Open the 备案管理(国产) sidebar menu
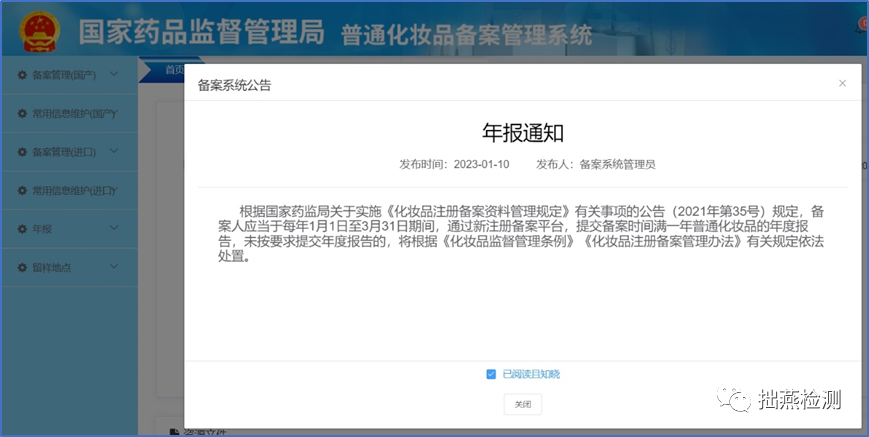The image size is (869, 437). (69, 75)
